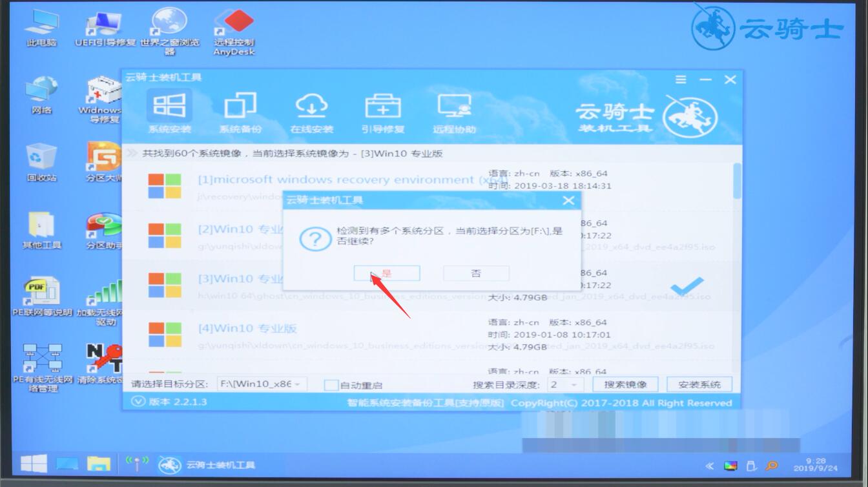Image resolution: width=868 pixels, height=487 pixels.
Task: Open the PE联网等说明 PDF icon
Action: (x=41, y=297)
